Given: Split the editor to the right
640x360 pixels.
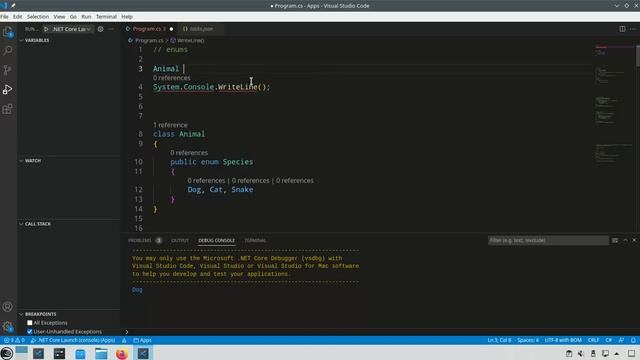Looking at the screenshot, I should (x=622, y=29).
